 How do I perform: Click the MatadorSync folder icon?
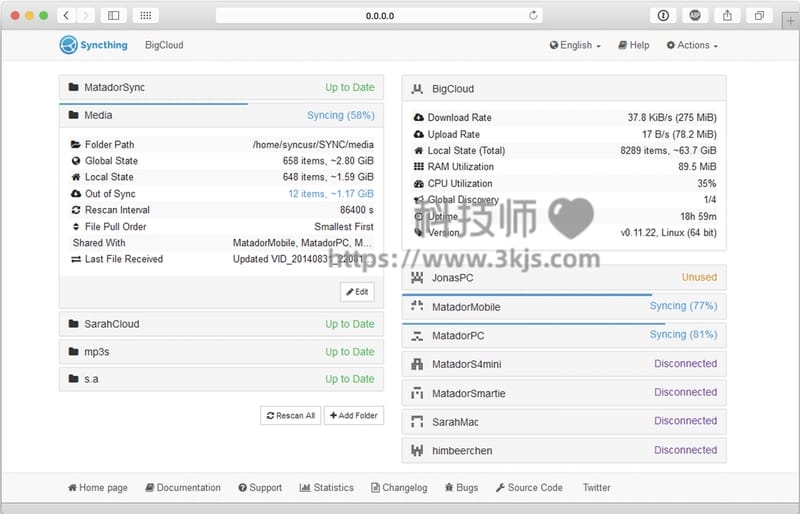coord(73,87)
